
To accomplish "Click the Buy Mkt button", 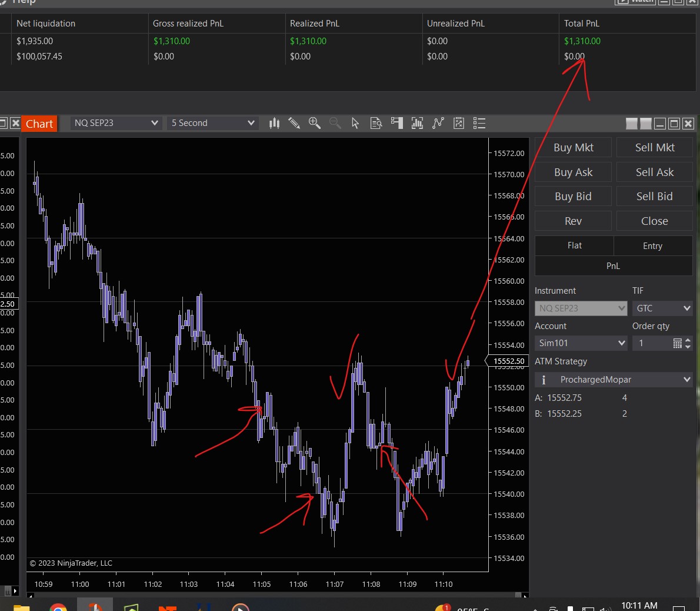I will coord(573,148).
